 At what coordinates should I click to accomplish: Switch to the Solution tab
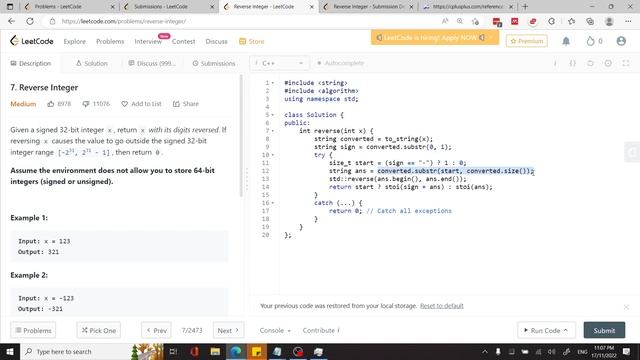pyautogui.click(x=91, y=63)
